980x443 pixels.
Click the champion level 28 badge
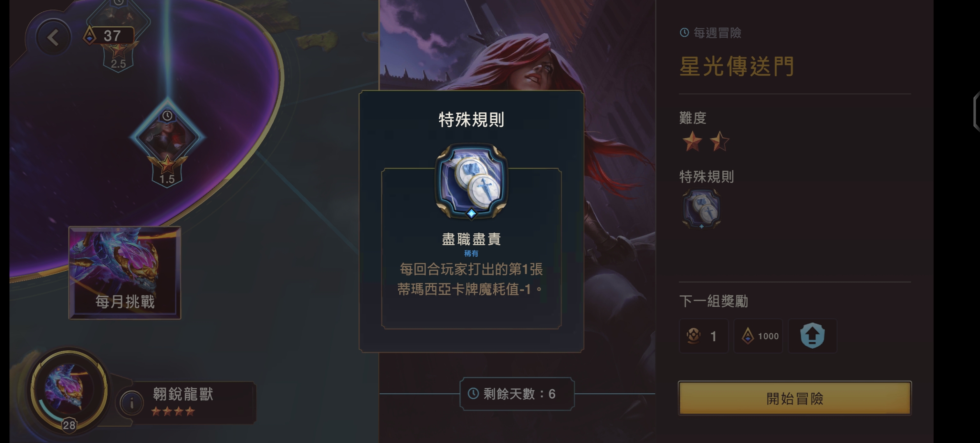[x=69, y=425]
